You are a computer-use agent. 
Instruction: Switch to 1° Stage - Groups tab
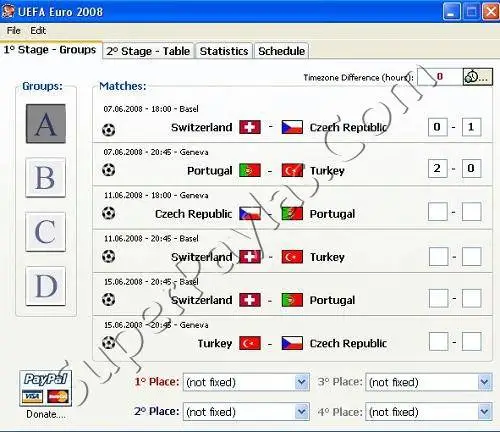click(x=50, y=50)
